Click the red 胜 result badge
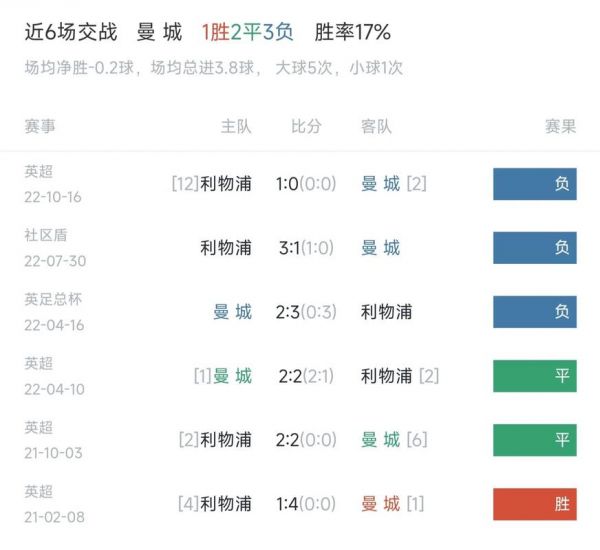The image size is (600, 550). pos(535,504)
